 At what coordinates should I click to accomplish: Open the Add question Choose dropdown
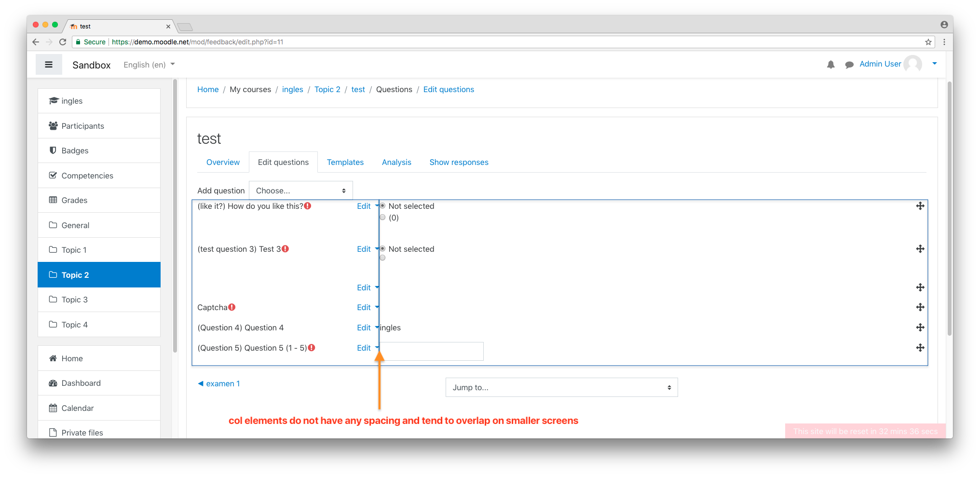[x=301, y=191]
